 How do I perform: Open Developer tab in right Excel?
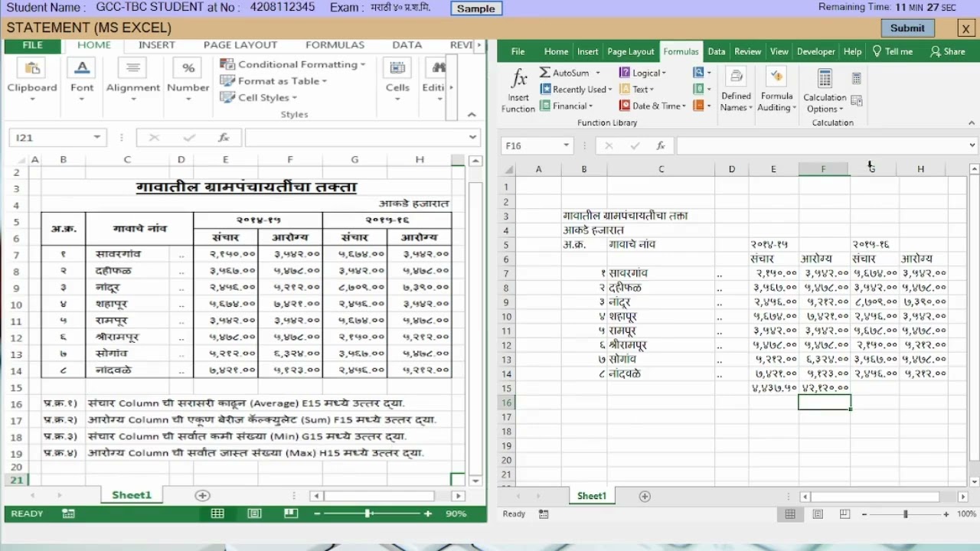pos(816,51)
